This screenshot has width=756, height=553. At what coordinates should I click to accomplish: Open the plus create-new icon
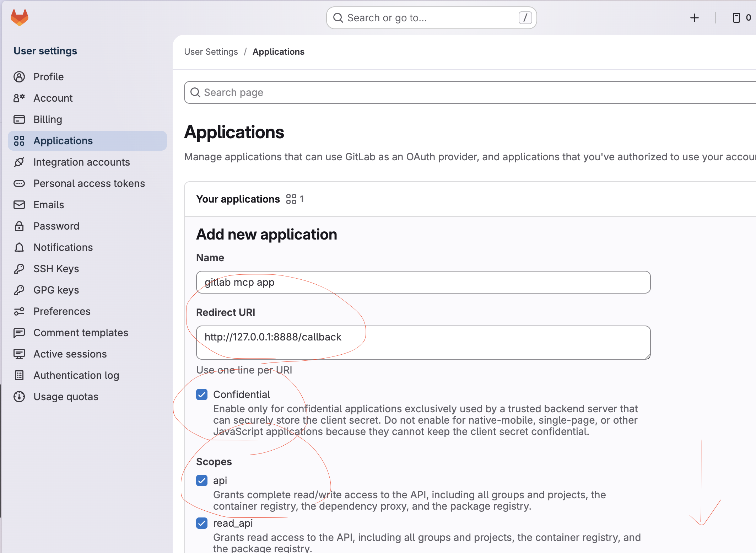(x=694, y=18)
